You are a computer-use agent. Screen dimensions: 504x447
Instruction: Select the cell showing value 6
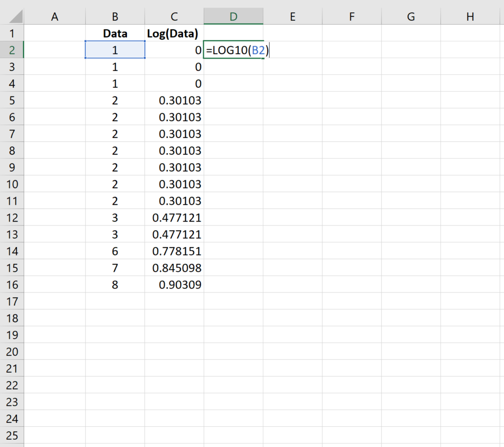pos(115,251)
